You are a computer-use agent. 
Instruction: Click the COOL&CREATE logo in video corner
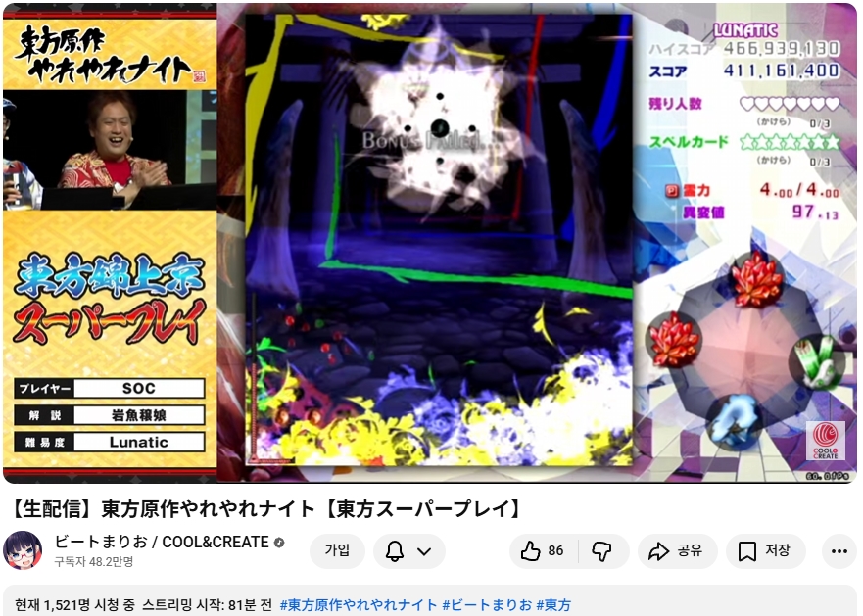coord(825,441)
